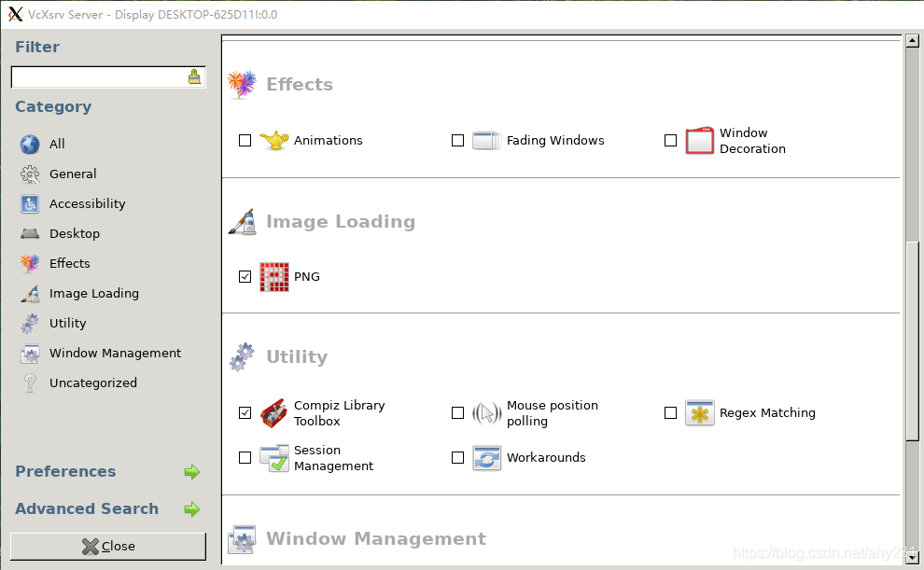This screenshot has width=924, height=570.
Task: Click the Accessibility category wheelchair icon
Action: click(30, 203)
